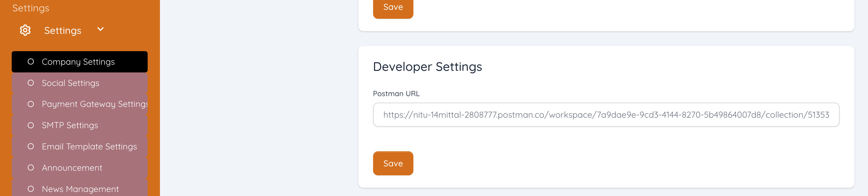The height and width of the screenshot is (196, 868).
Task: Click the circle bullet next to Payment Gateway Settings
Action: [x=31, y=104]
